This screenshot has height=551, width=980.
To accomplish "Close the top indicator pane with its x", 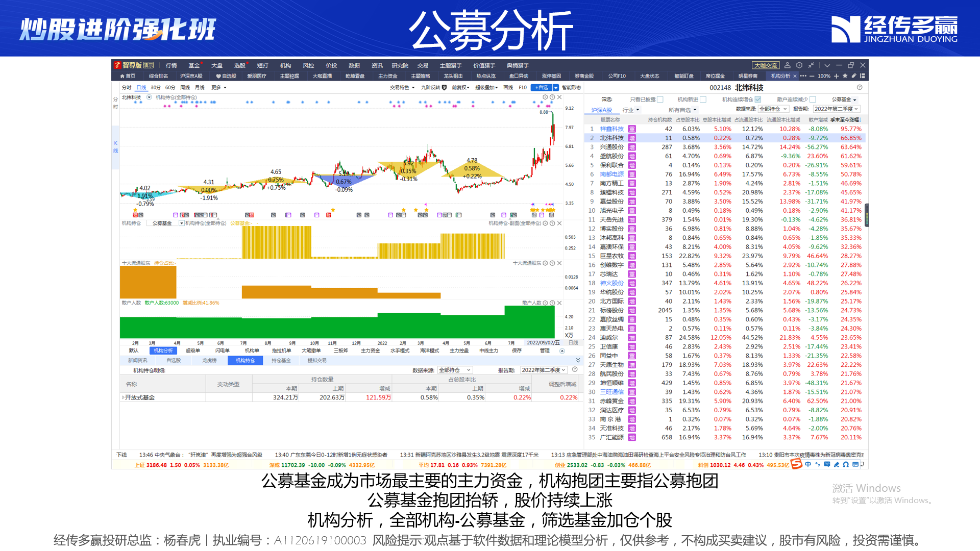I will (559, 97).
